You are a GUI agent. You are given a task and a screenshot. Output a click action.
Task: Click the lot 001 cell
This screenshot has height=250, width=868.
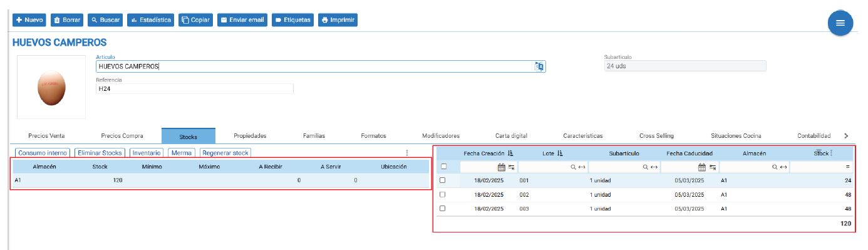pos(524,180)
